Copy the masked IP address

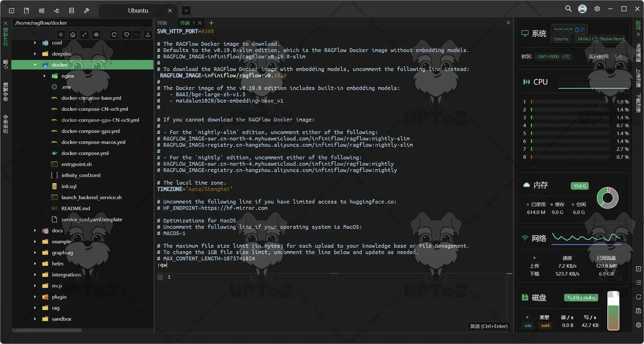[x=577, y=30]
